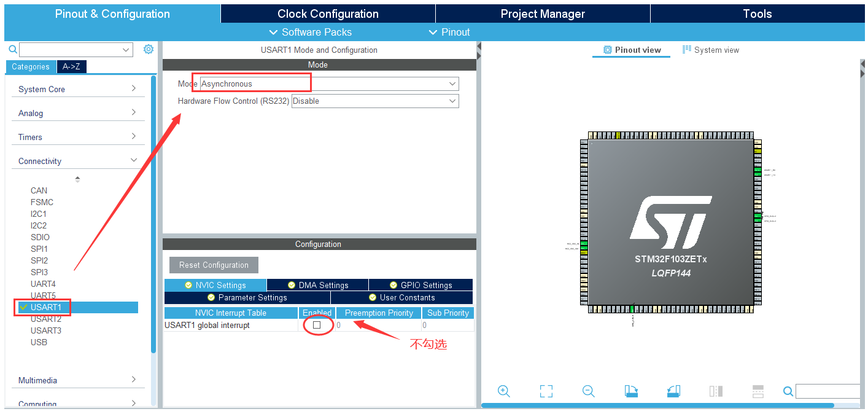Screen dimensions: 868x414
Task: Click the Sub Priority column header
Action: [448, 313]
